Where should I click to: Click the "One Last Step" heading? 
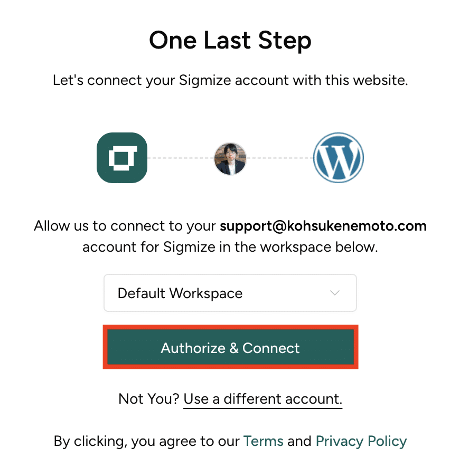pos(230,40)
